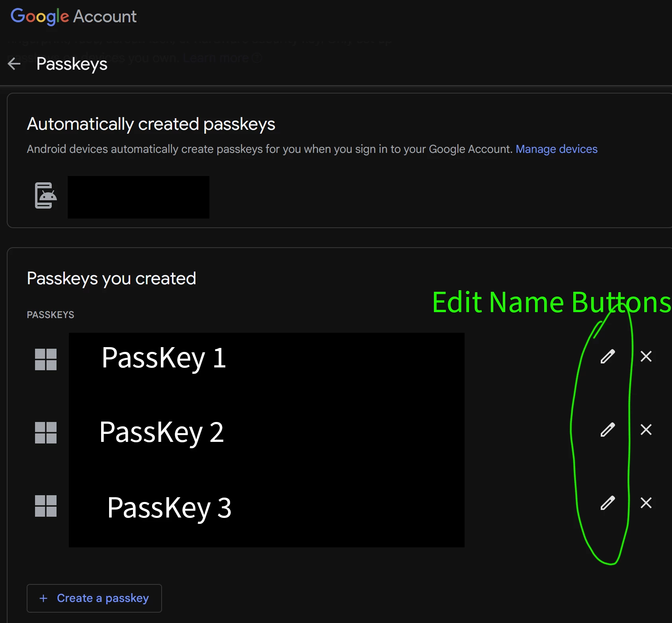Remove PassKey 3 with its X icon
This screenshot has height=623, width=672.
[646, 503]
